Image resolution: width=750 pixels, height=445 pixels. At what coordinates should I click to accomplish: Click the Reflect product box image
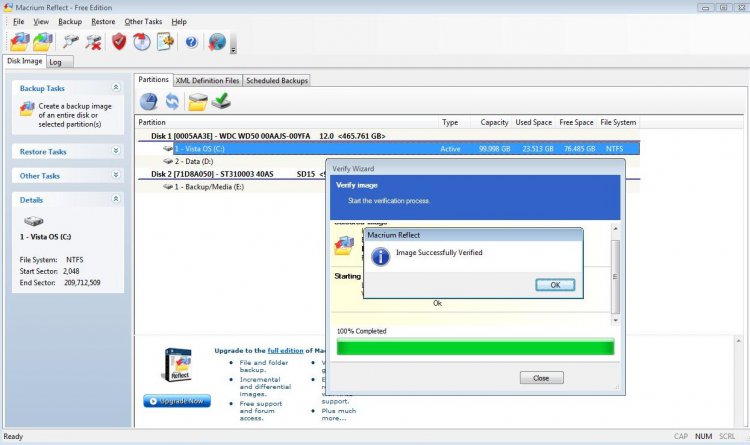coord(177,365)
